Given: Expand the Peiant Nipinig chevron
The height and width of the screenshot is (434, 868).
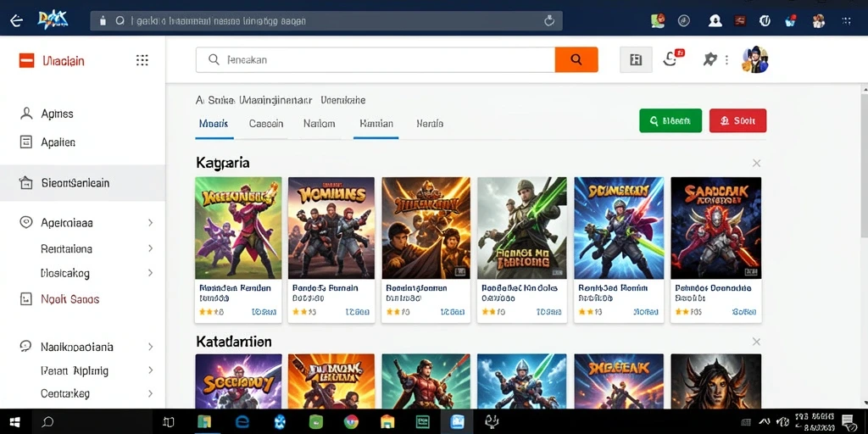Looking at the screenshot, I should tap(150, 370).
